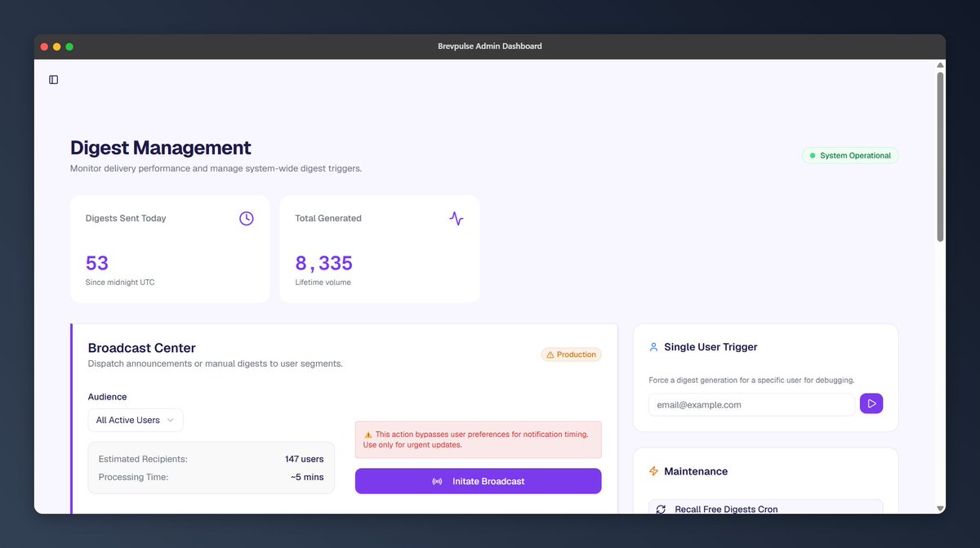
Task: Click the Audience label
Action: (x=107, y=397)
